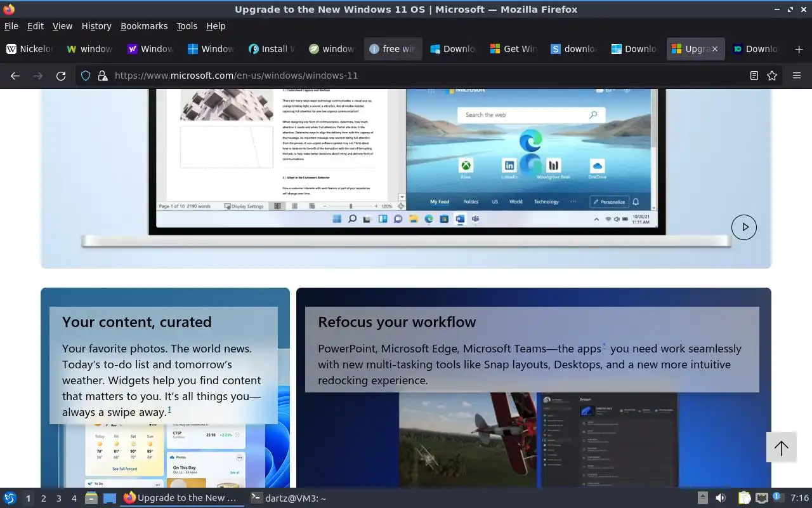Open the volume control speaker icon
Screen dimensions: 812x508
pos(721,498)
